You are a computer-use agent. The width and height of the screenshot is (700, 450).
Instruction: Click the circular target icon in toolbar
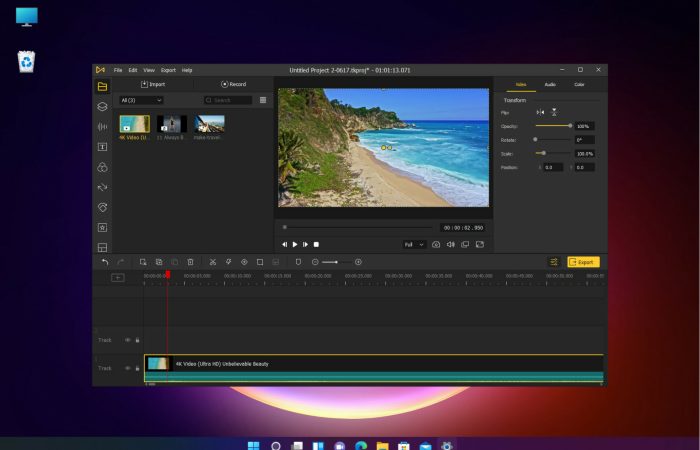[244, 262]
